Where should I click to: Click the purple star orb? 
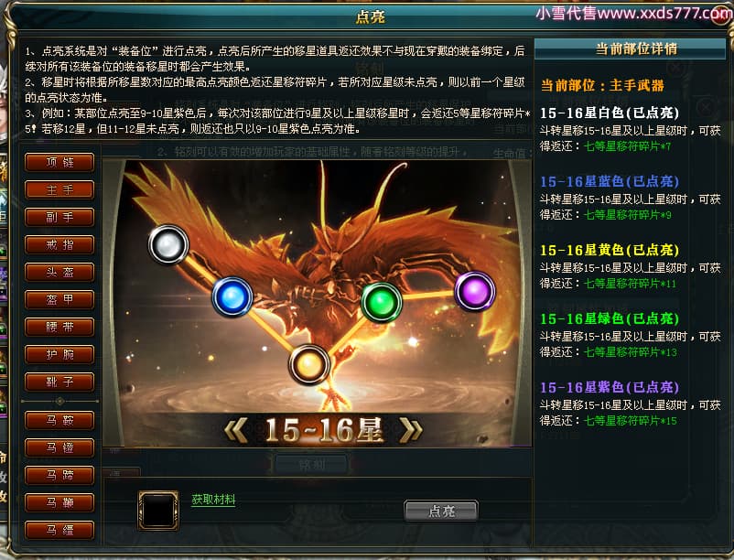pos(475,291)
